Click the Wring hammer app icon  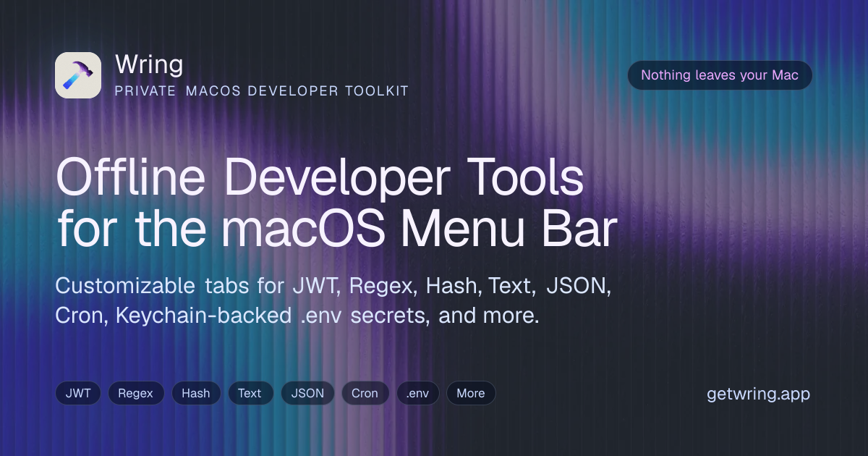pyautogui.click(x=78, y=75)
